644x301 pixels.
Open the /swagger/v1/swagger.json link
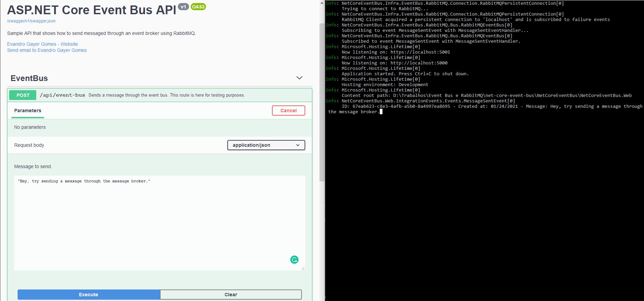pyautogui.click(x=31, y=21)
